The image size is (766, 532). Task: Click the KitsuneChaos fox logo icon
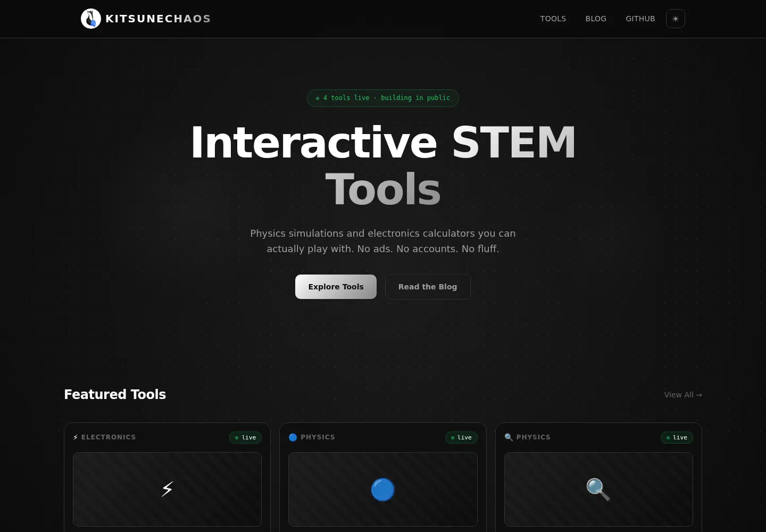pyautogui.click(x=91, y=19)
